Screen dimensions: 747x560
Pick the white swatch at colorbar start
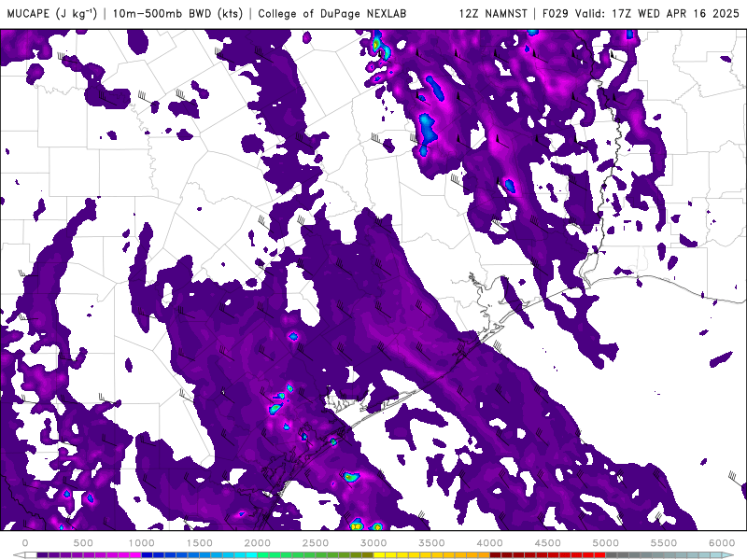pos(31,555)
